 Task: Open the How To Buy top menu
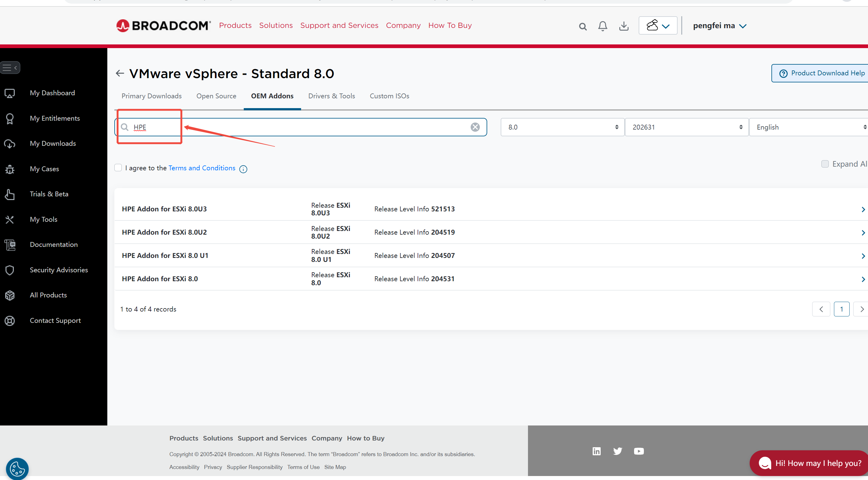[x=450, y=26]
